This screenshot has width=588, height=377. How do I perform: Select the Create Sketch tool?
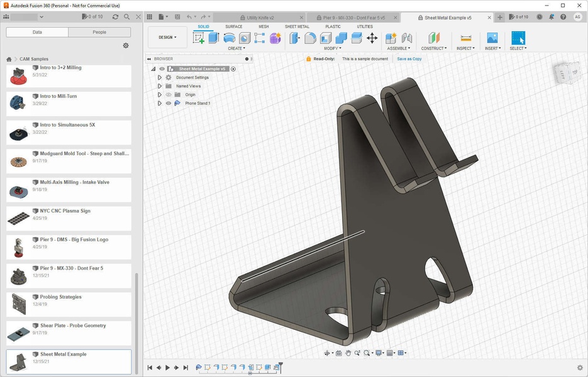(x=199, y=38)
